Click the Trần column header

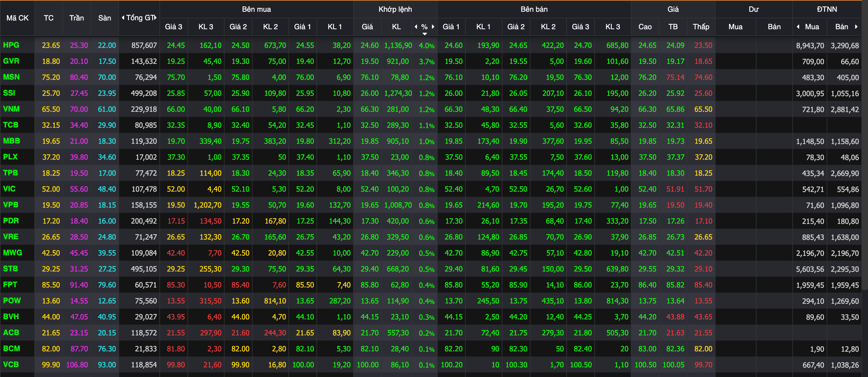tap(77, 18)
